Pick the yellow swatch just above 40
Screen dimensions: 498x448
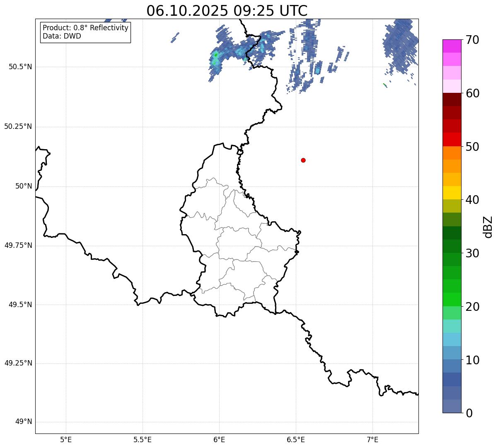click(x=452, y=193)
